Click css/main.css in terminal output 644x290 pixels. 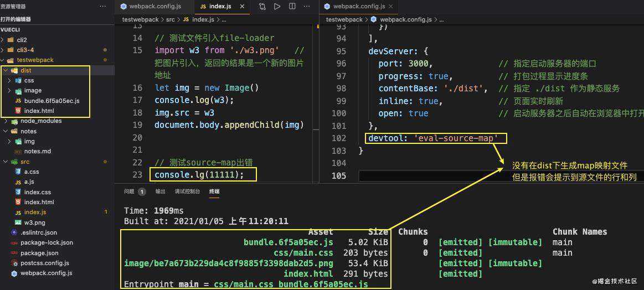coord(303,252)
